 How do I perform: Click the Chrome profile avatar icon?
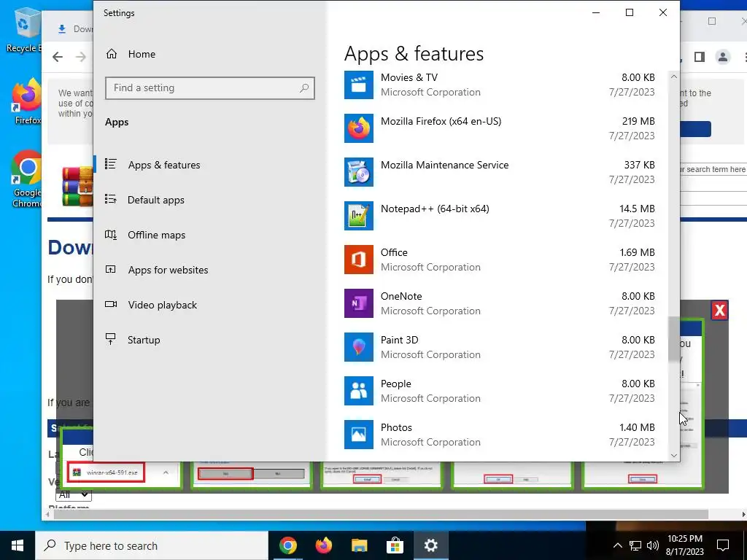[723, 57]
